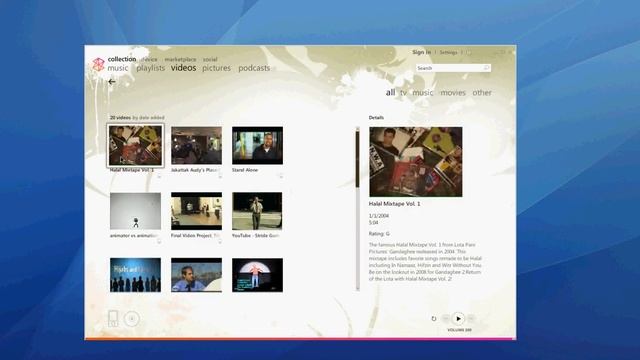Switch to the device section
The image size is (640, 360).
[149, 59]
